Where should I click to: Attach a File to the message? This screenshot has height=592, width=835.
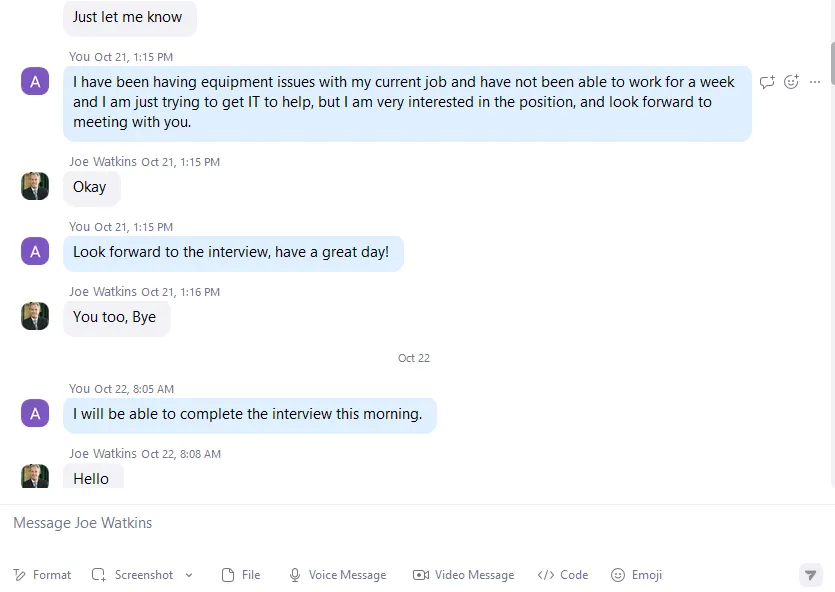(241, 575)
